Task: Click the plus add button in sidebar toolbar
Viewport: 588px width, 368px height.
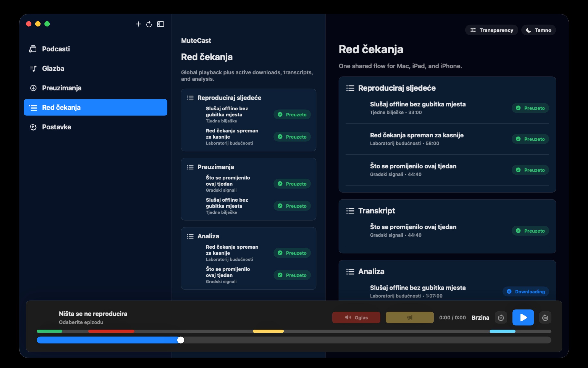Action: pos(138,24)
